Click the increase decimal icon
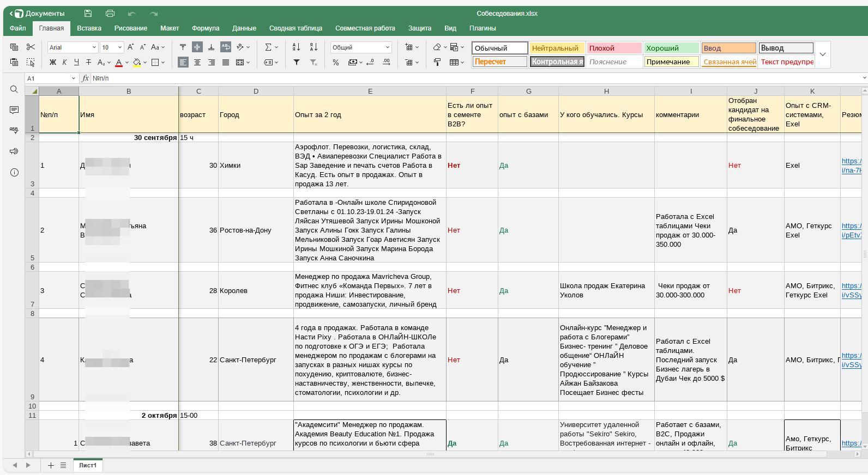This screenshot has height=475, width=868. [x=387, y=63]
